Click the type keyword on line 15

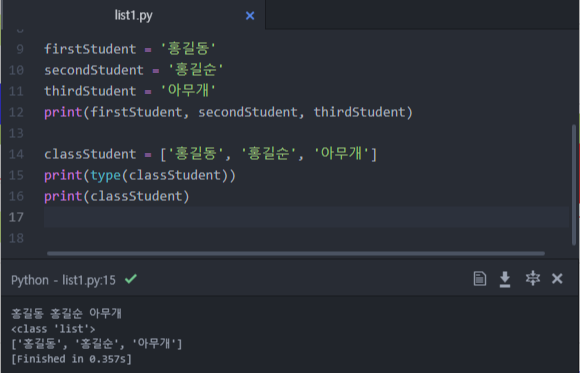tap(105, 175)
